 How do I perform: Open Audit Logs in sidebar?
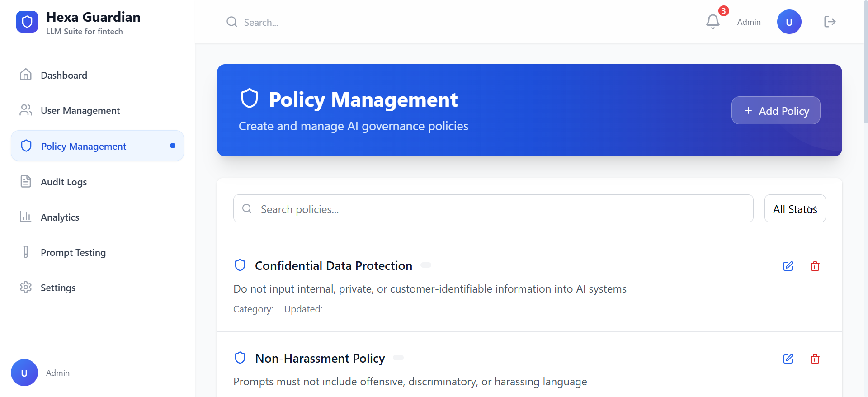64,182
